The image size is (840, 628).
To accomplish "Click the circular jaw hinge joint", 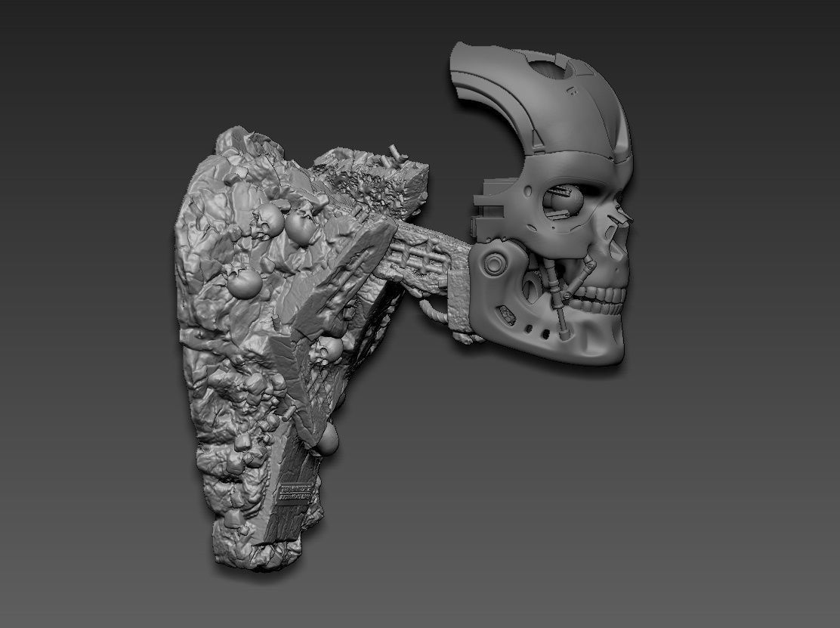I will click(493, 265).
